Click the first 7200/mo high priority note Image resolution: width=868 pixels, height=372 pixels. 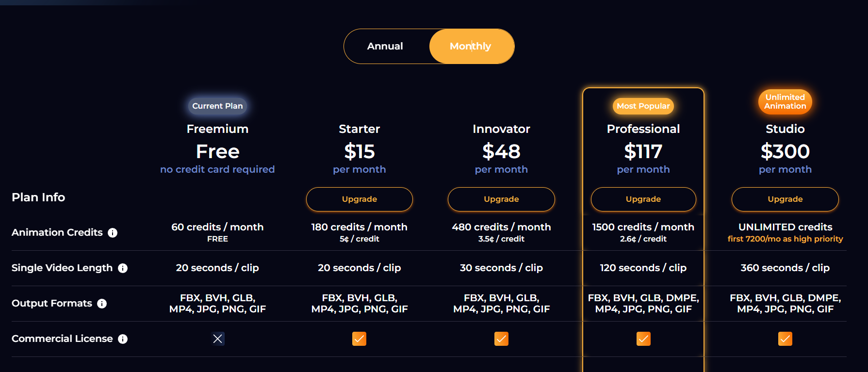pos(785,239)
